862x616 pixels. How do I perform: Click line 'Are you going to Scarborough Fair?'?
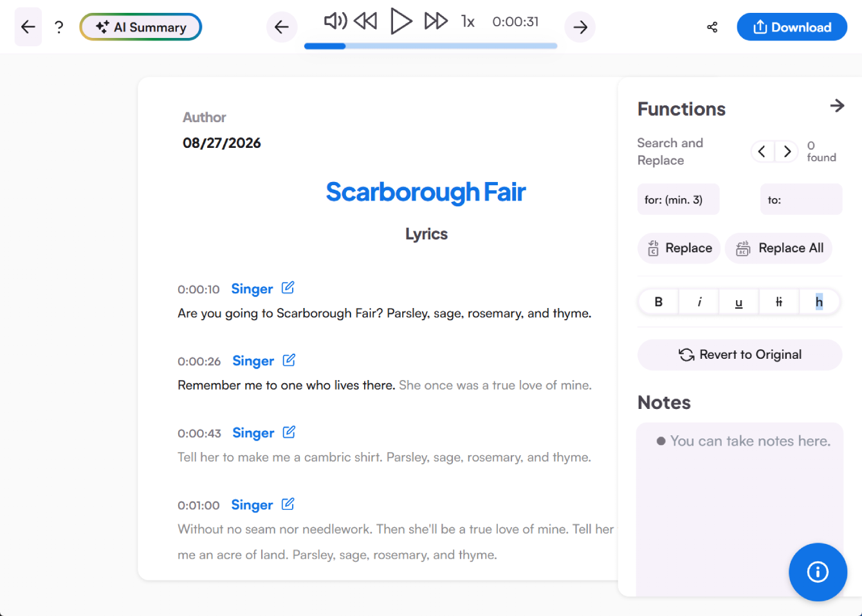point(280,313)
